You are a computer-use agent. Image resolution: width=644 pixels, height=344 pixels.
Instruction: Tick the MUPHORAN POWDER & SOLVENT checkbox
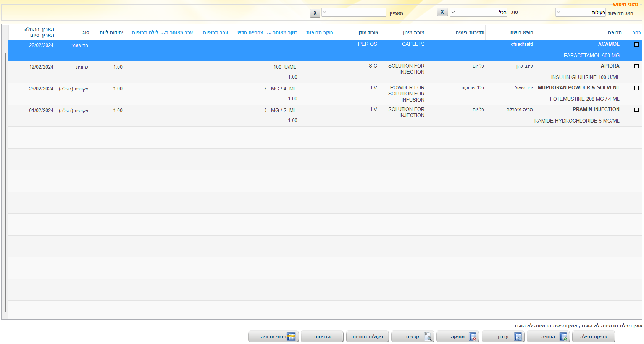point(636,88)
